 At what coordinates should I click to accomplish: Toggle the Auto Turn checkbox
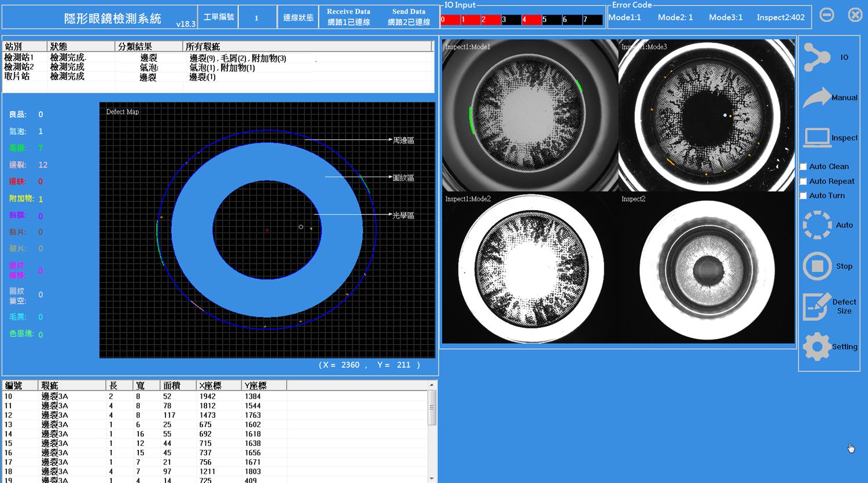803,196
